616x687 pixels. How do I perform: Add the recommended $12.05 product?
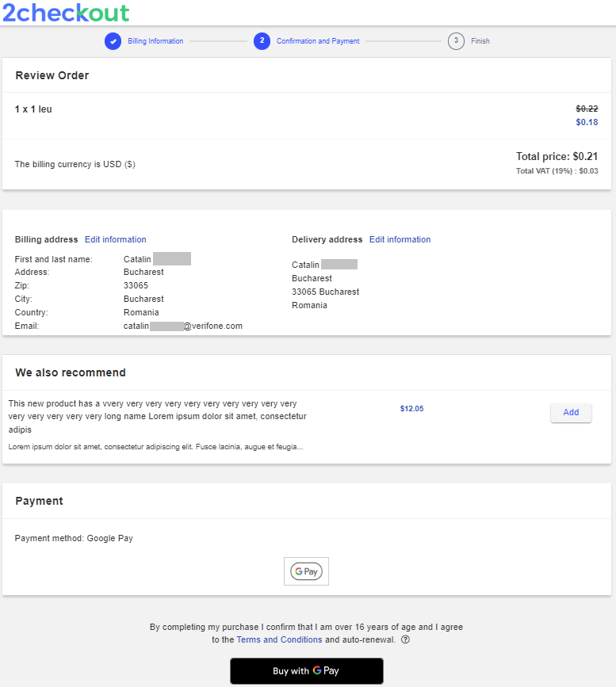point(571,413)
